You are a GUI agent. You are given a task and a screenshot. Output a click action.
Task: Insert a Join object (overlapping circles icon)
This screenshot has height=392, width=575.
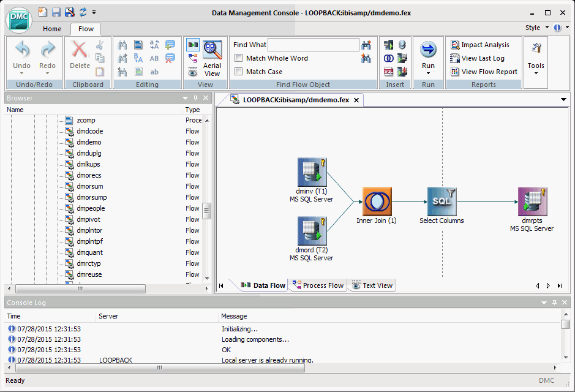pyautogui.click(x=389, y=58)
